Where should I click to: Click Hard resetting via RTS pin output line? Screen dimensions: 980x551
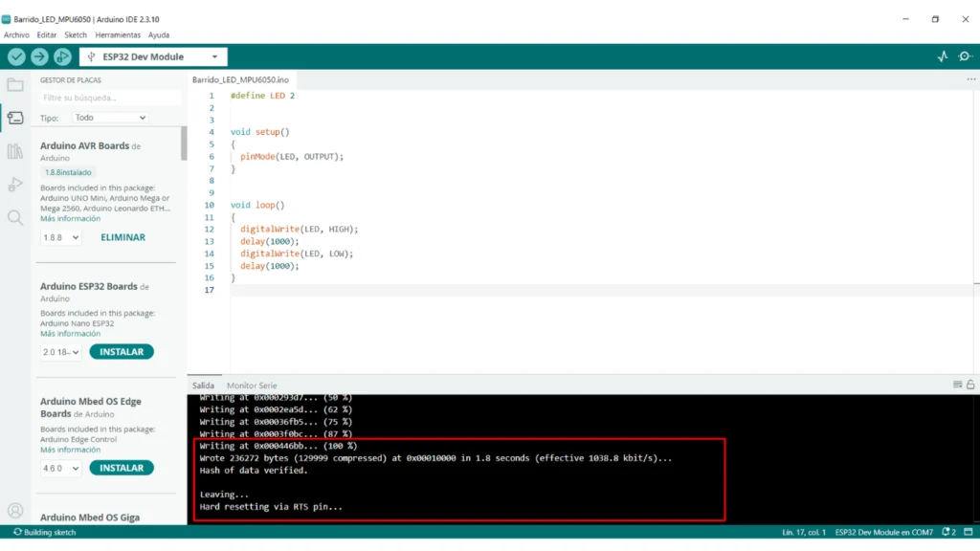pyautogui.click(x=271, y=507)
